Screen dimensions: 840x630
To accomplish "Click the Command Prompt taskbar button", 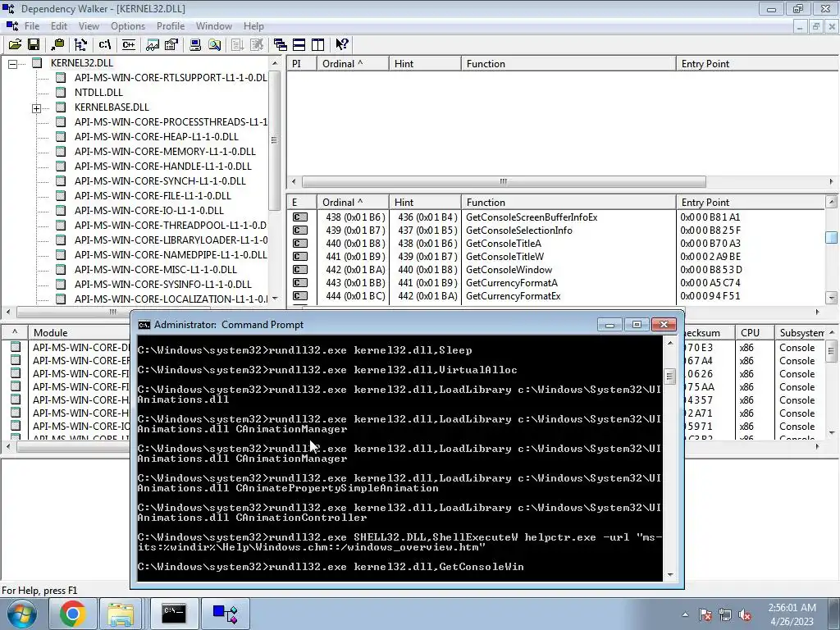I will click(174, 614).
